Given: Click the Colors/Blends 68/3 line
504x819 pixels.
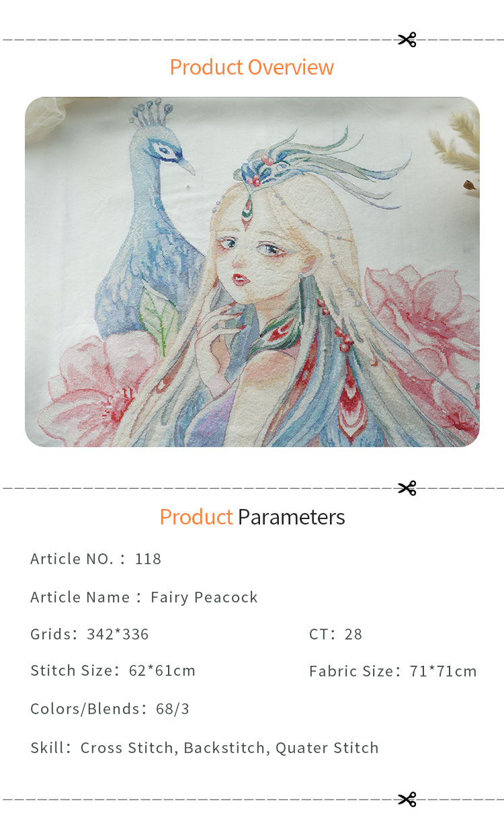Looking at the screenshot, I should [110, 709].
